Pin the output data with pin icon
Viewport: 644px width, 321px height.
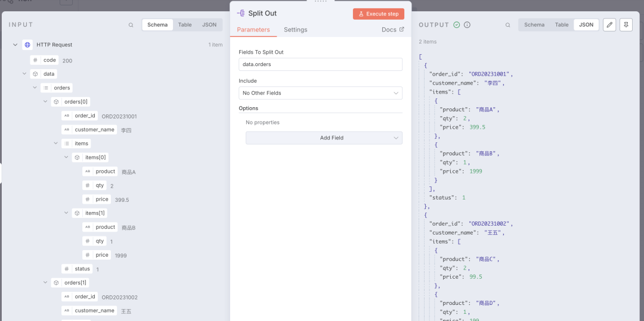coord(626,25)
